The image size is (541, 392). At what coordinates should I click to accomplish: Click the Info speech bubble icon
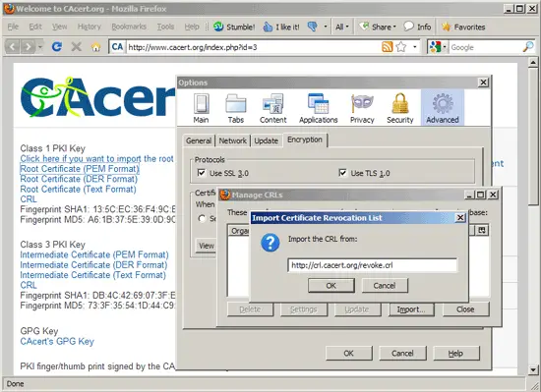[408, 27]
